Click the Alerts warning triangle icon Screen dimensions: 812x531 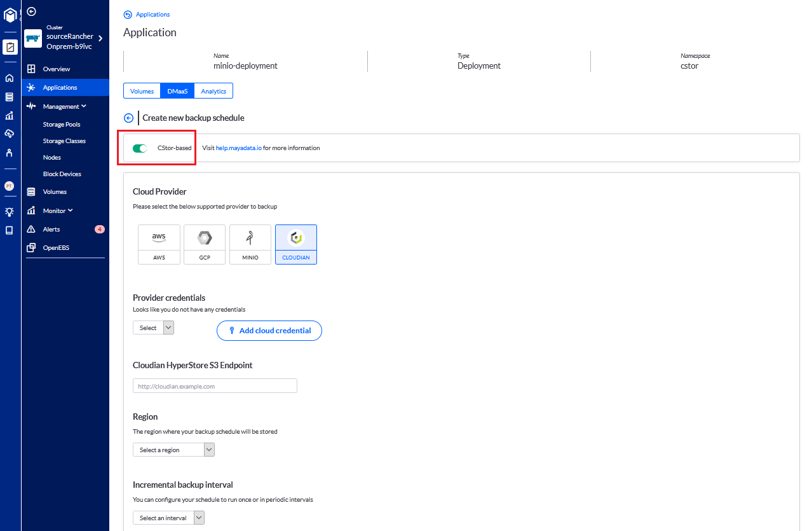pos(31,229)
